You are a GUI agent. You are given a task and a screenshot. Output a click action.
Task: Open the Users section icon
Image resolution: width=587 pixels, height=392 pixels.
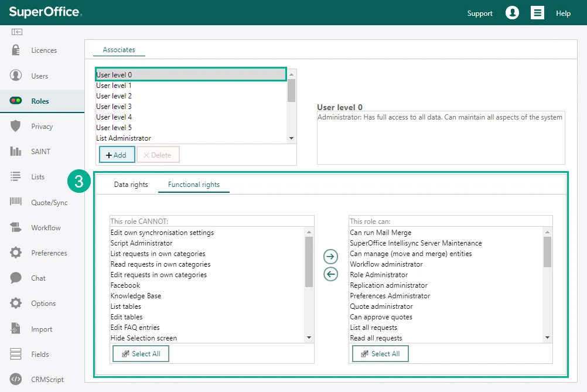[x=16, y=76]
